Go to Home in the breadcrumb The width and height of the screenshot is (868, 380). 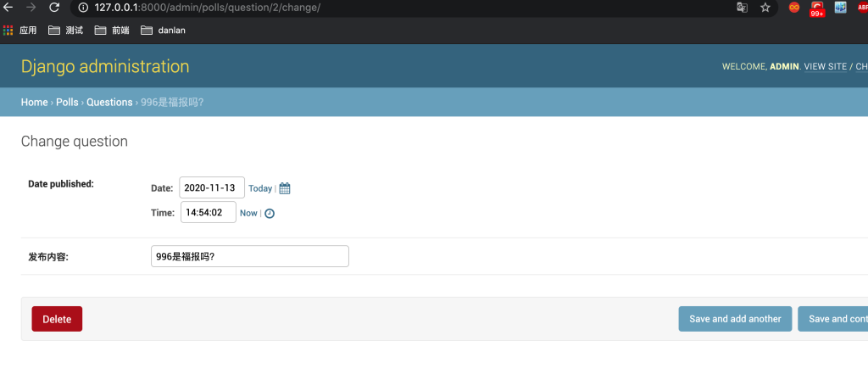34,102
